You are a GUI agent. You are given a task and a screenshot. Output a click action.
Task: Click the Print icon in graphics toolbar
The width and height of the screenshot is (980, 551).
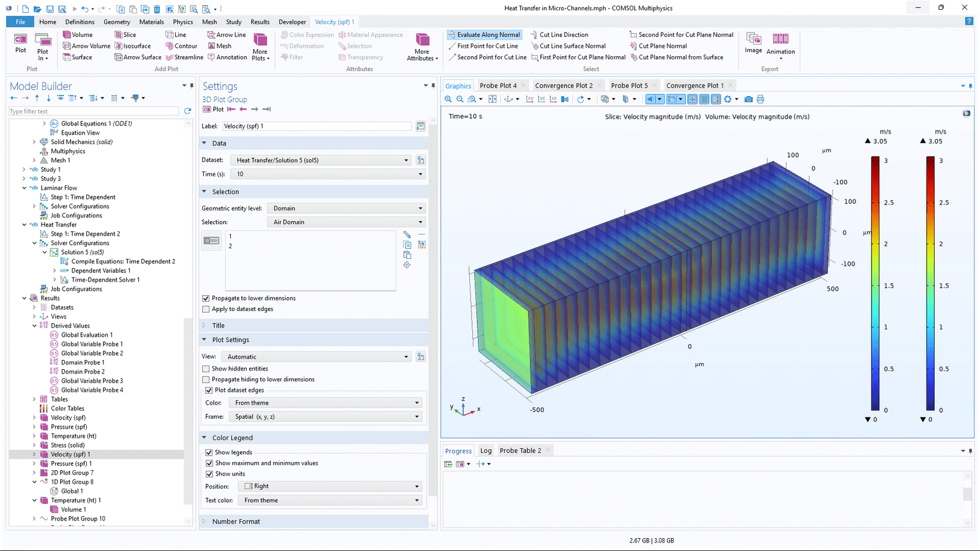(761, 99)
